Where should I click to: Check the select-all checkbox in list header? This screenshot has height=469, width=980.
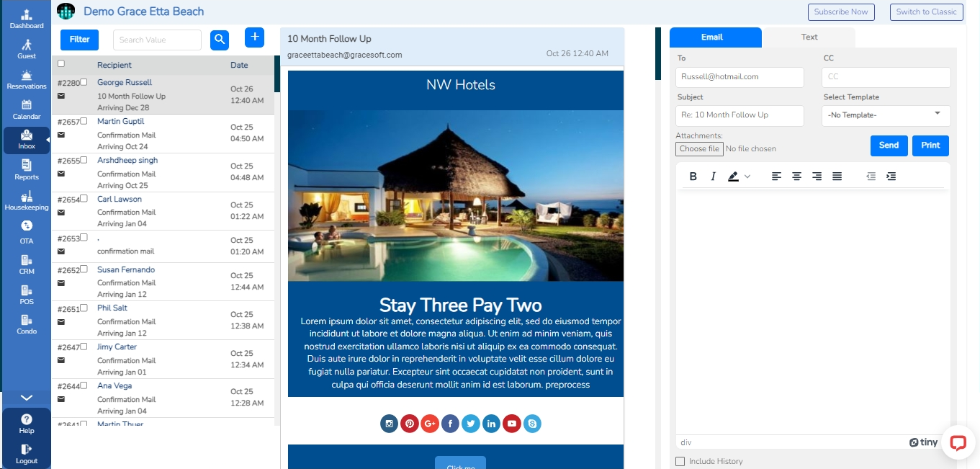click(x=61, y=63)
